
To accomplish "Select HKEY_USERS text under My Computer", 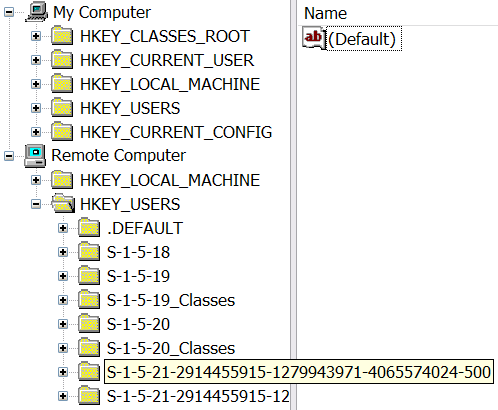I will click(130, 108).
